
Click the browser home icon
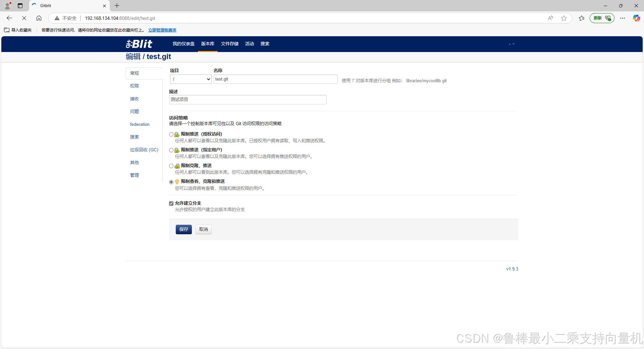[x=39, y=18]
